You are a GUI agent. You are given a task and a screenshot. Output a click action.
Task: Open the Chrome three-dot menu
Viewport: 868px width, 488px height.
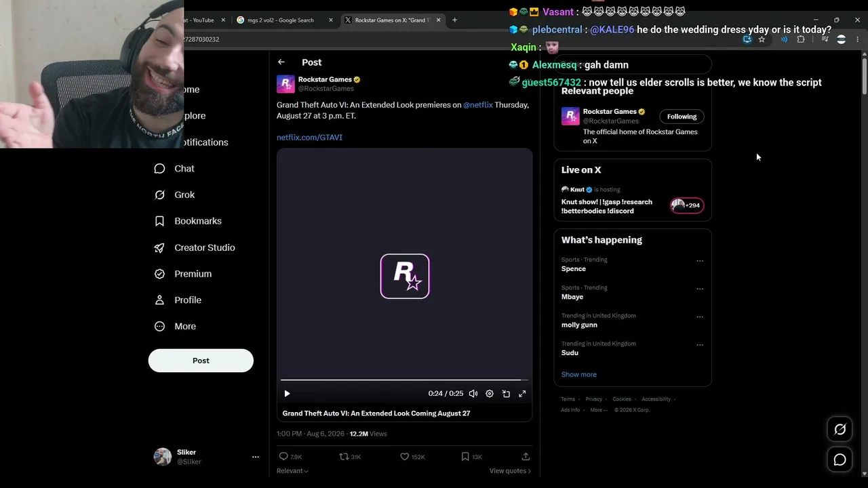click(x=857, y=39)
